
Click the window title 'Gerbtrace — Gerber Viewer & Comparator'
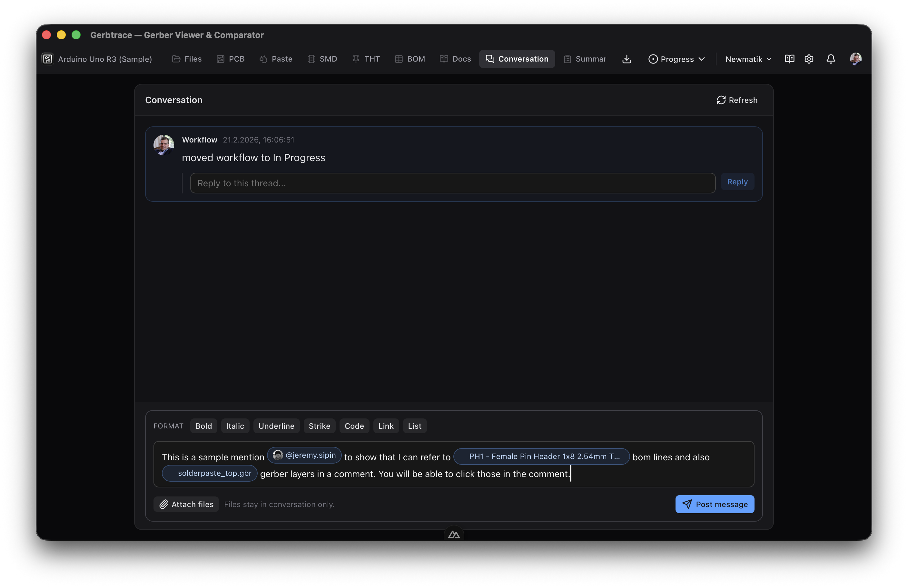click(x=177, y=35)
